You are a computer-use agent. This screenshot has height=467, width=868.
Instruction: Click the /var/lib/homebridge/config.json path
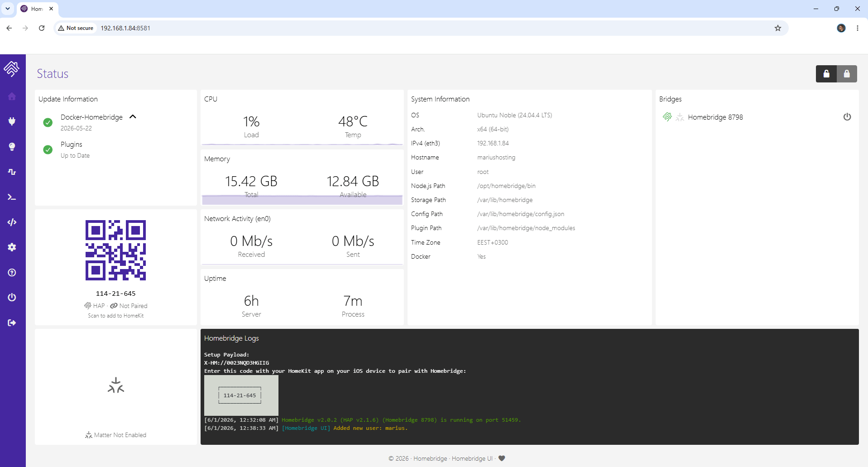[521, 214]
